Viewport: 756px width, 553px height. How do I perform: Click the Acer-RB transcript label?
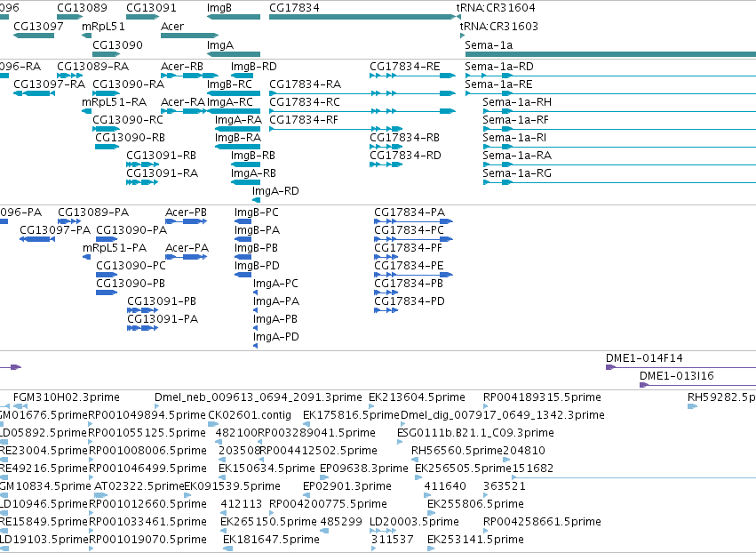(182, 67)
